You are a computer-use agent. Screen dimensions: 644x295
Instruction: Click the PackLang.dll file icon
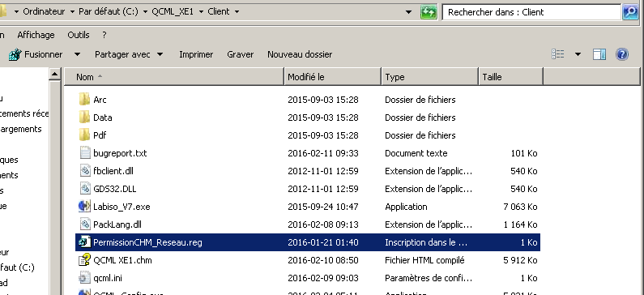(84, 224)
